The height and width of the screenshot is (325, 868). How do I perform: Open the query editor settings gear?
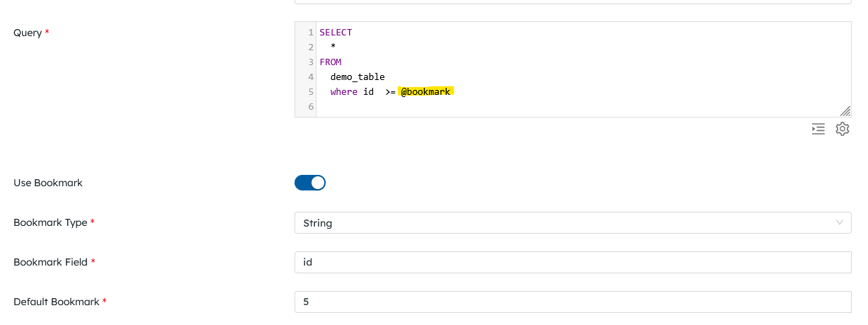(x=842, y=129)
